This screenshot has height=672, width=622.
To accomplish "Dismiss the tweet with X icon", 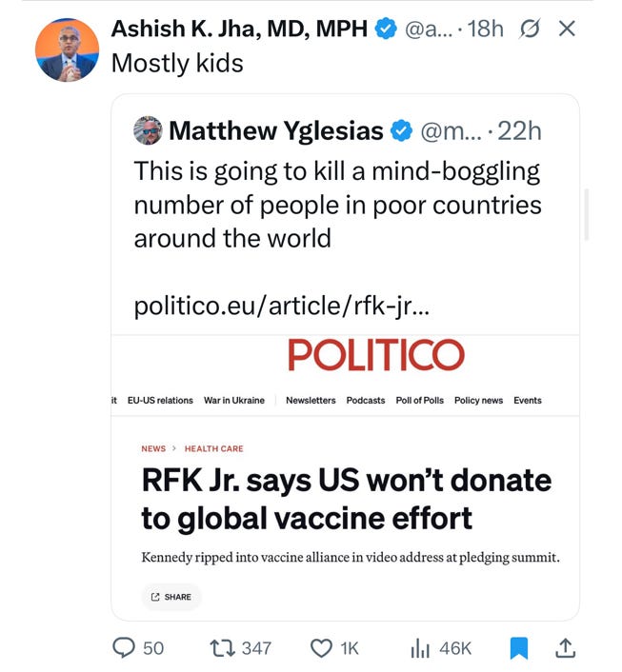I will coord(567,30).
